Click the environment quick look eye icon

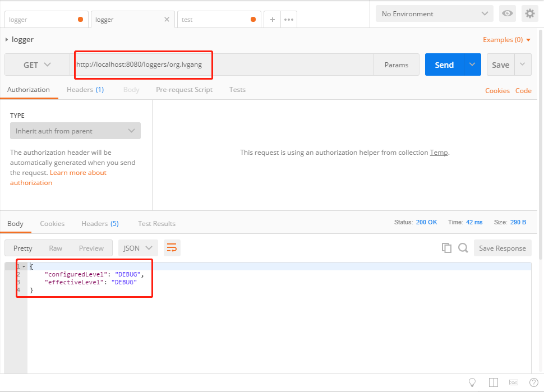tap(508, 13)
